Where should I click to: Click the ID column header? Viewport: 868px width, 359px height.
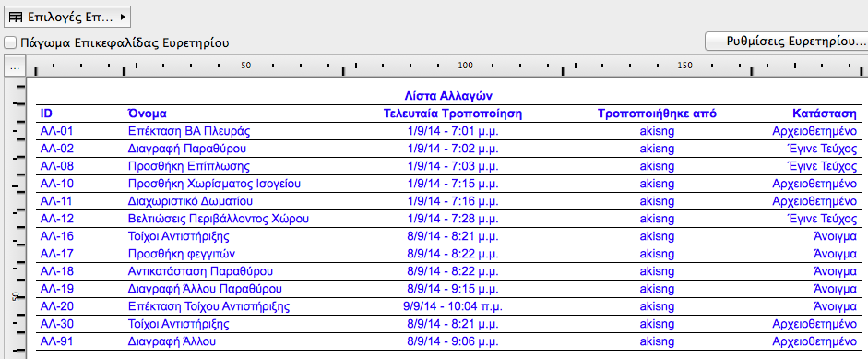coord(46,114)
